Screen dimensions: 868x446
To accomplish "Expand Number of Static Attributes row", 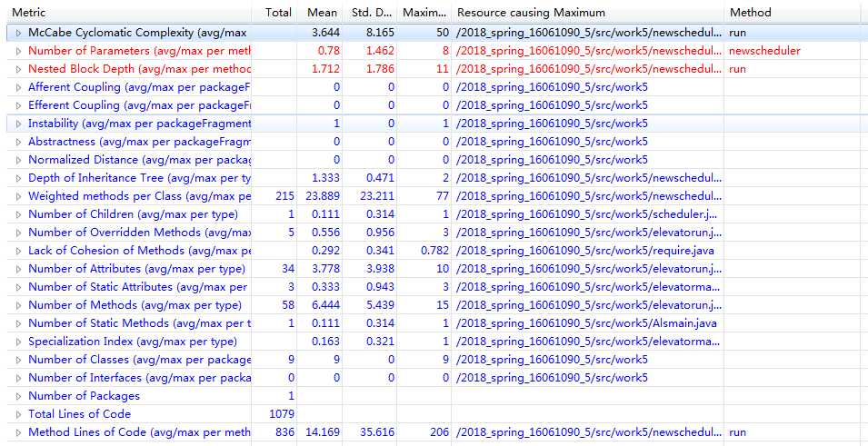I will coord(19,288).
